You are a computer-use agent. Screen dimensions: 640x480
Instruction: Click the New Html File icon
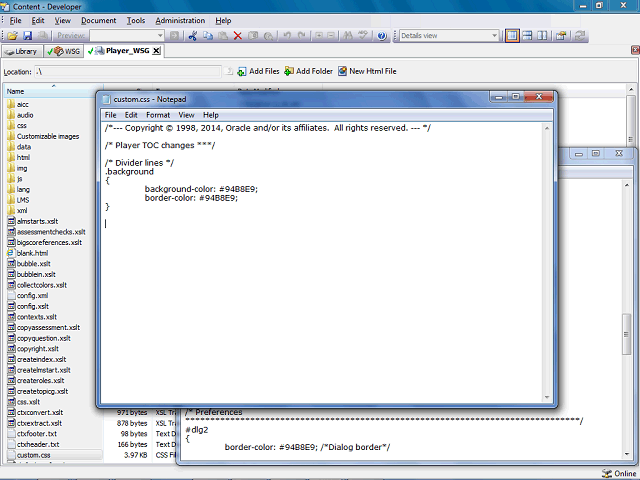pyautogui.click(x=342, y=71)
